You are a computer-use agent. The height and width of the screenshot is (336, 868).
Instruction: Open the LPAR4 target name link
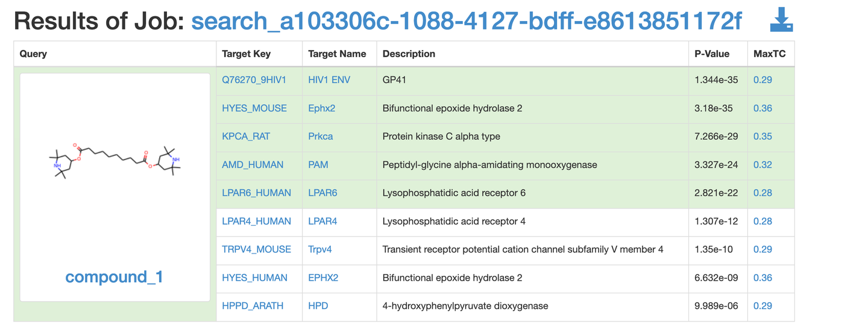pos(322,222)
